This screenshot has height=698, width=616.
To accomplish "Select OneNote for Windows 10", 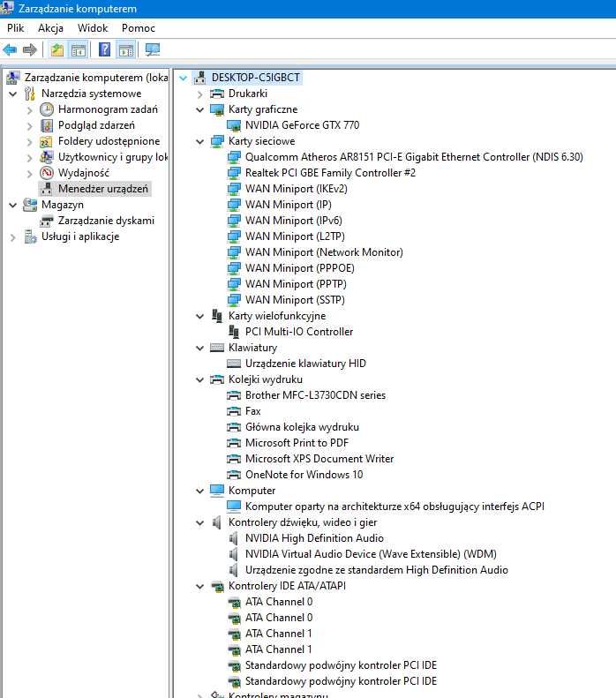I will [304, 475].
